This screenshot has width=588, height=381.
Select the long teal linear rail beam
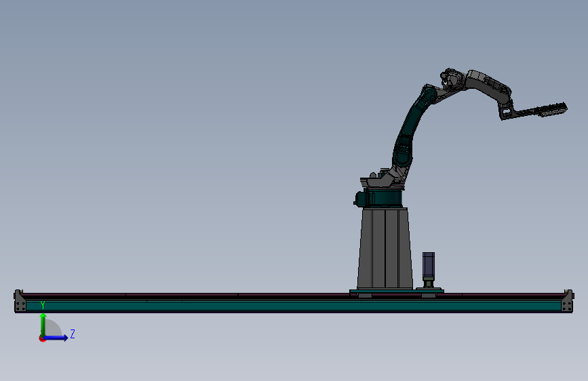tap(294, 306)
